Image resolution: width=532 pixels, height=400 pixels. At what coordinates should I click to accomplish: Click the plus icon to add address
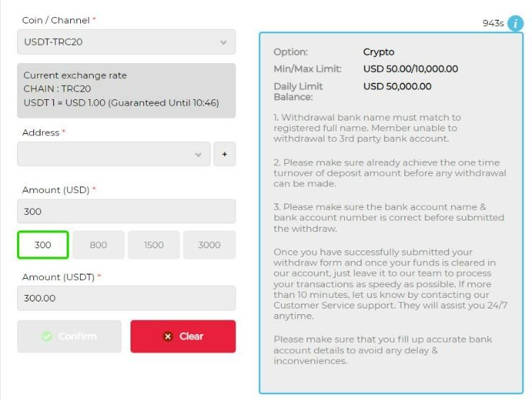[x=224, y=154]
